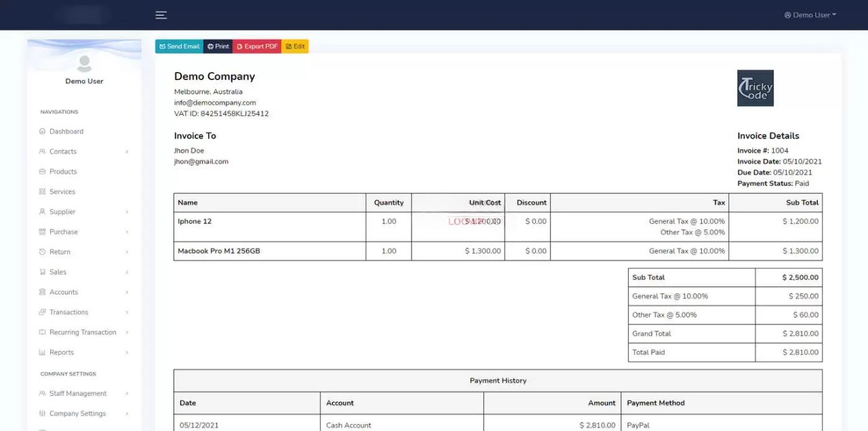
Task: Click the Sub Total $ 2,500.00 value
Action: pyautogui.click(x=800, y=278)
